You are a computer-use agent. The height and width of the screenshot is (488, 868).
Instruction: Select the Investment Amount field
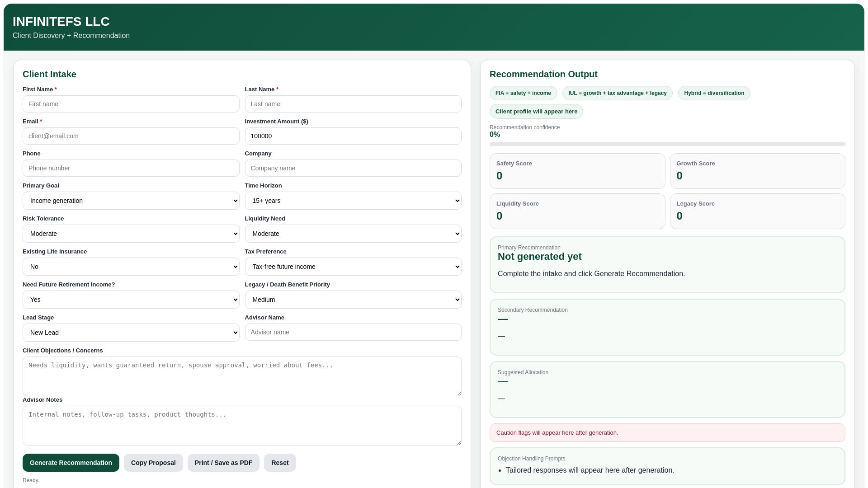point(353,136)
